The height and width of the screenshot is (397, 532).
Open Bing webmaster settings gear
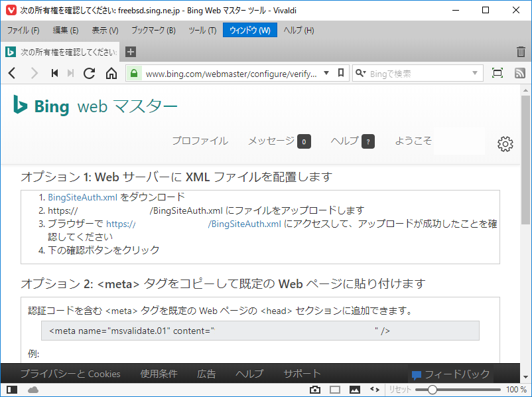[505, 144]
